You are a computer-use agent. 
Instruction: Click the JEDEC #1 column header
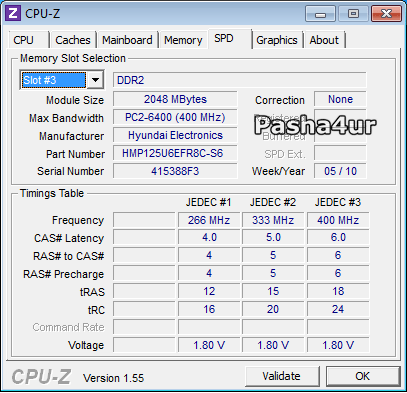pyautogui.click(x=209, y=202)
